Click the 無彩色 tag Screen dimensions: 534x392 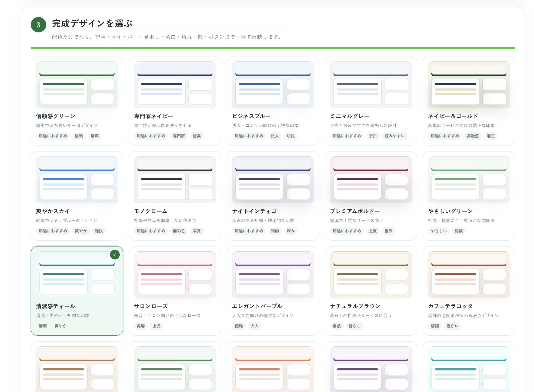pyautogui.click(x=179, y=231)
